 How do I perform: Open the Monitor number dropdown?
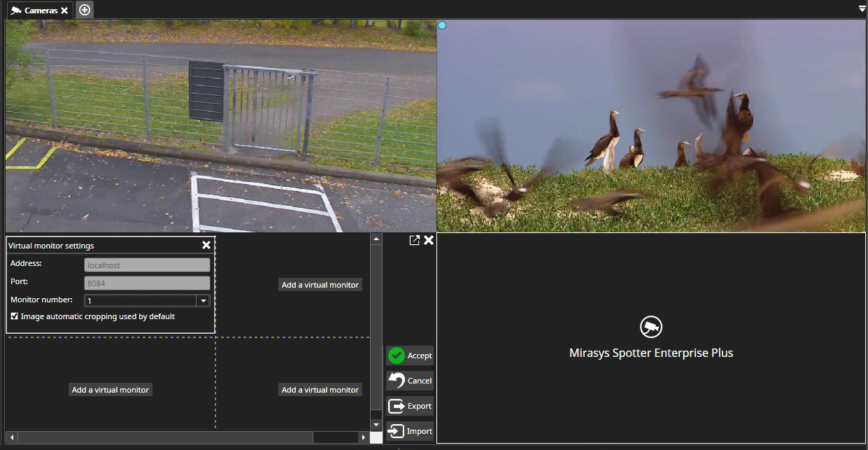click(x=203, y=300)
